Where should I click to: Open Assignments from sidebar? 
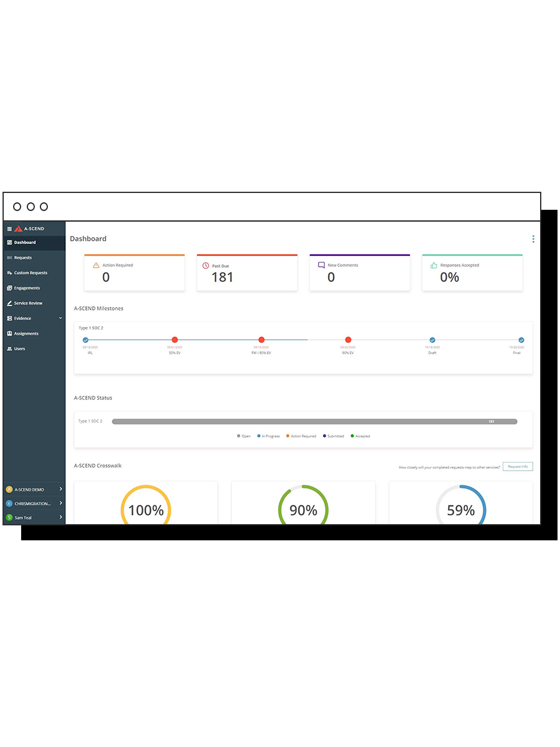point(34,334)
